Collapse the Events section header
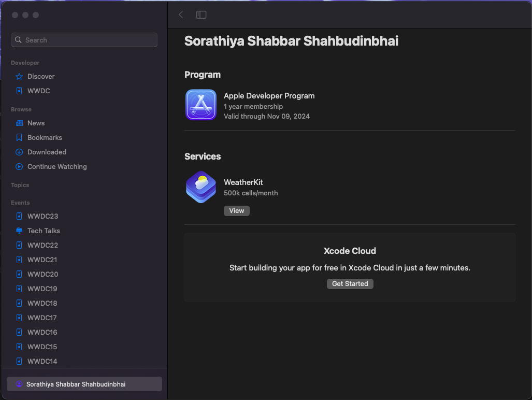This screenshot has height=400, width=532. click(x=20, y=203)
